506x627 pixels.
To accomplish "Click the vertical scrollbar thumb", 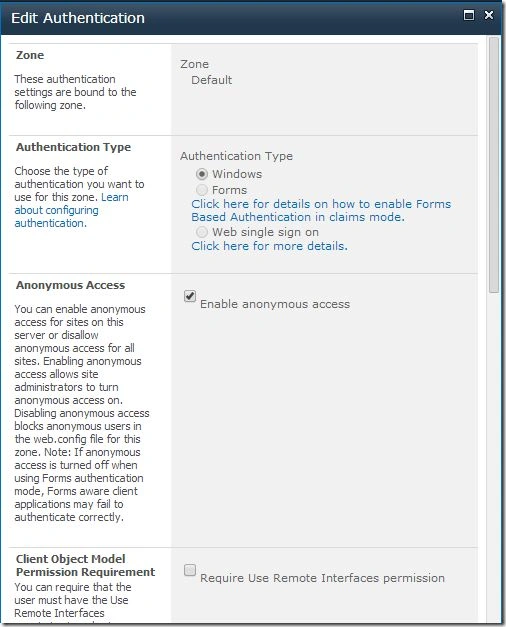I will (x=494, y=165).
